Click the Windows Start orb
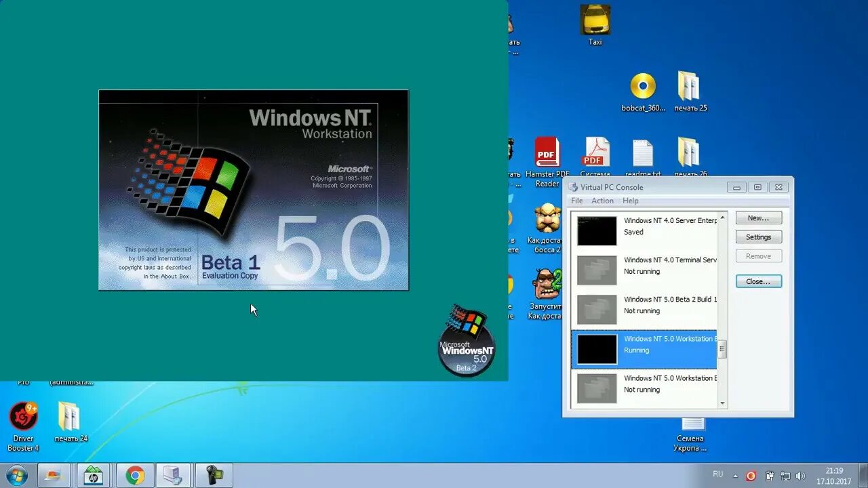Image resolution: width=868 pixels, height=488 pixels. 16,476
